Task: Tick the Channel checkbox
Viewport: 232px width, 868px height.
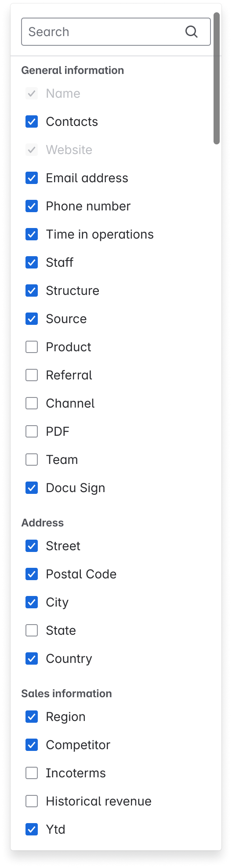Action: coord(32,403)
